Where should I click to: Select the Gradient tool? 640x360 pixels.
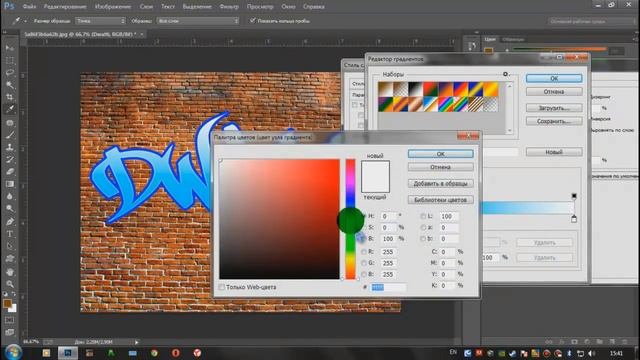click(x=10, y=184)
